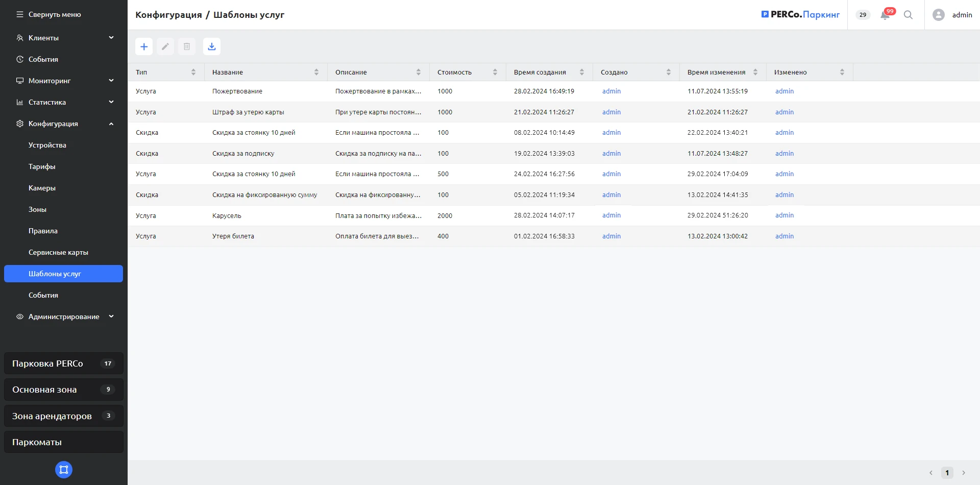This screenshot has height=485, width=980.
Task: Go to Сервисные карты in sidebar
Action: click(58, 252)
